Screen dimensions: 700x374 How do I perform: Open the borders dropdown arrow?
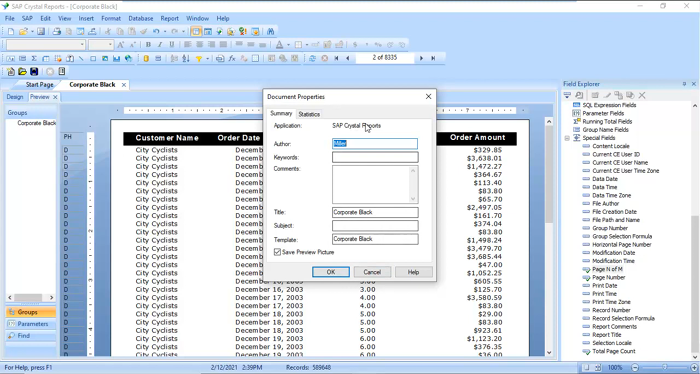tap(307, 45)
